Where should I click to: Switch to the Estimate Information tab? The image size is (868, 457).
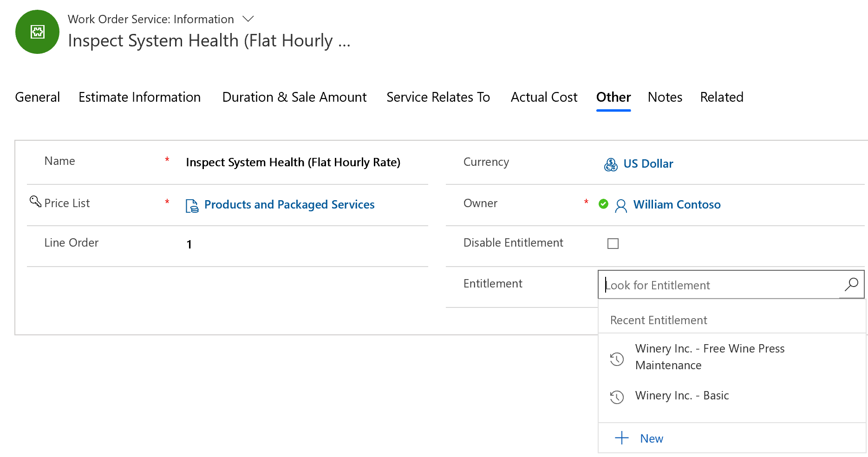point(140,97)
